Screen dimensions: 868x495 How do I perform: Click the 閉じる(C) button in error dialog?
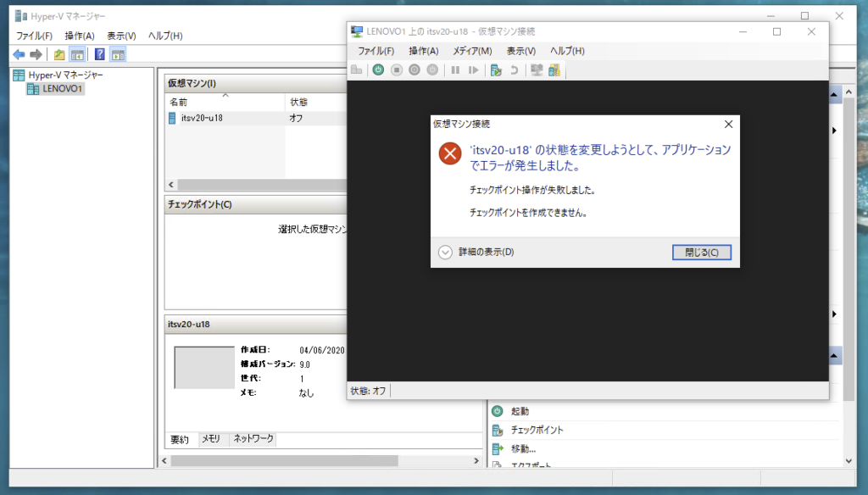click(701, 253)
